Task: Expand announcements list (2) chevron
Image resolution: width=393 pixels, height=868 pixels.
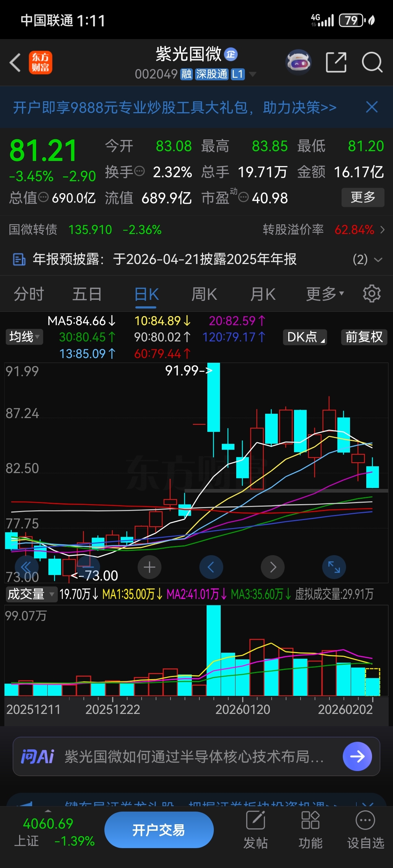Action: coord(378,260)
